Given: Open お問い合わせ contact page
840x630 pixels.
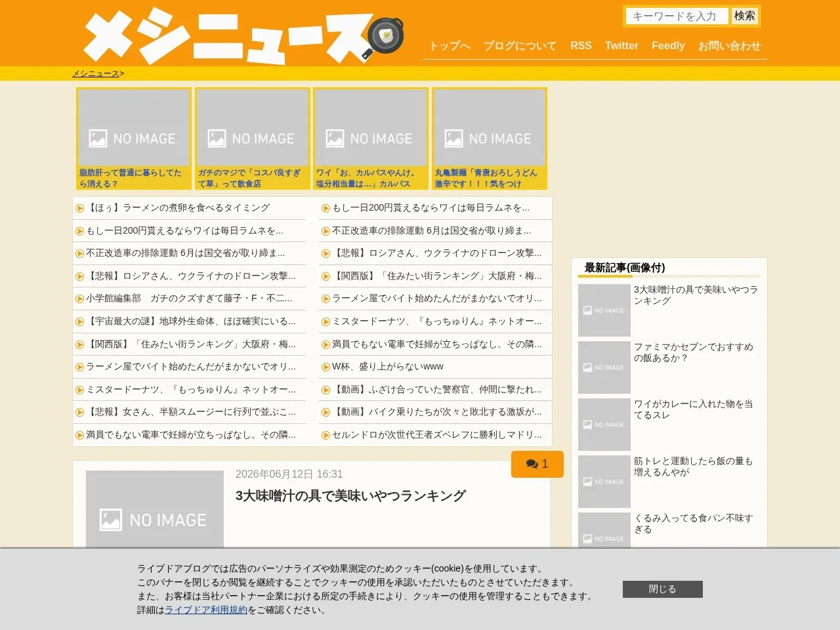Looking at the screenshot, I should [729, 46].
